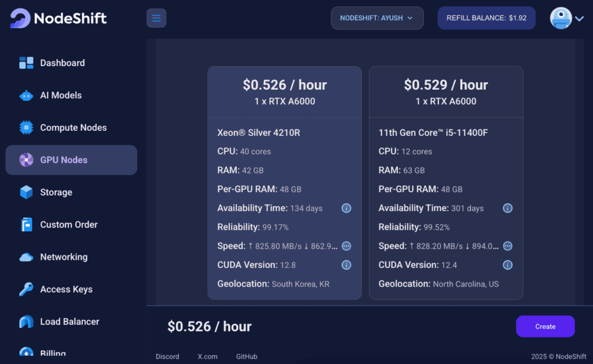Click the 2025 © NodeShift copyright text
This screenshot has width=593, height=364.
559,356
